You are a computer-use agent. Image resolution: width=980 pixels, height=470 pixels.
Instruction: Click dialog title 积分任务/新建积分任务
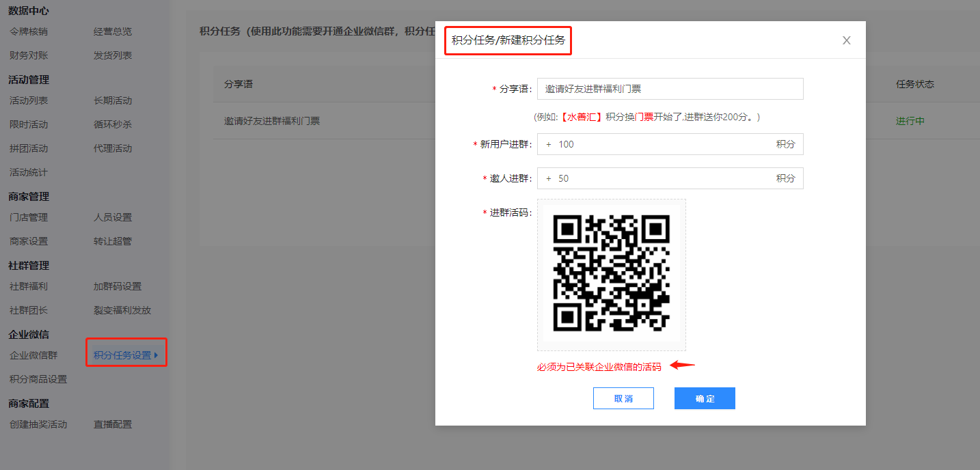[508, 40]
